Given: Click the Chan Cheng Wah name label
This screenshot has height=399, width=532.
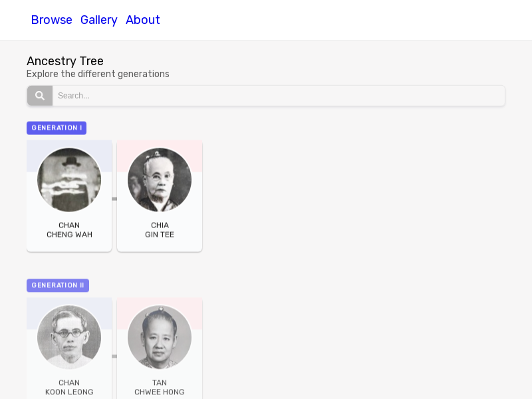Looking at the screenshot, I should click(69, 229).
